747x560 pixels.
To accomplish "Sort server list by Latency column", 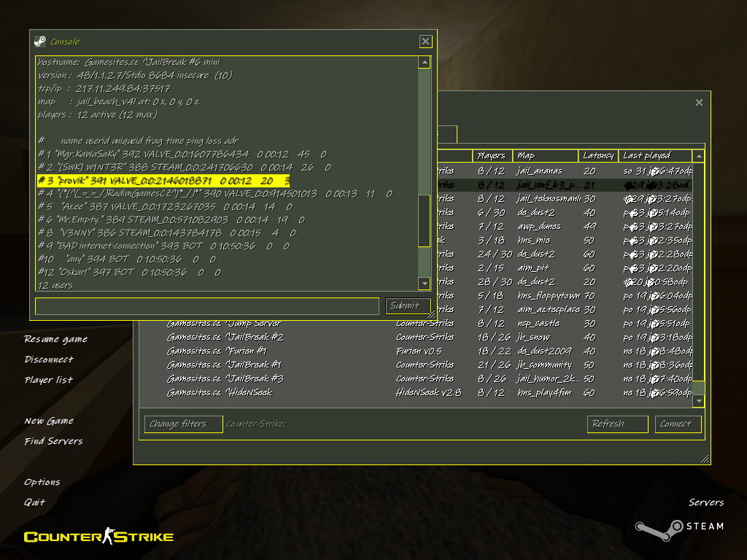I will (598, 156).
